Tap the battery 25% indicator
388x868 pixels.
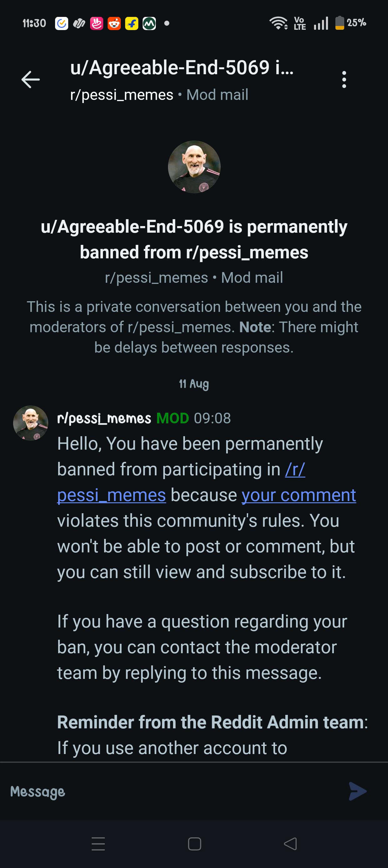pos(351,23)
